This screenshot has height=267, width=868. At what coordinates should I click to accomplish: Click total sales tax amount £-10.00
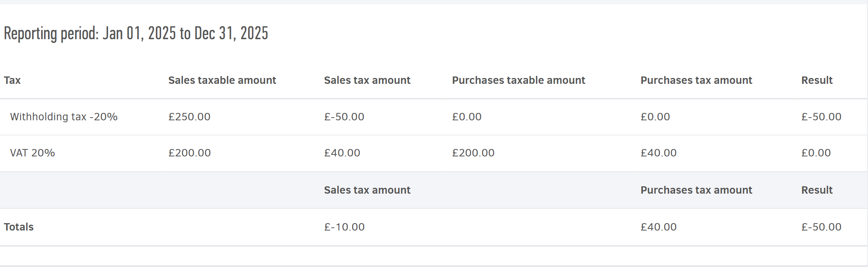tap(344, 227)
